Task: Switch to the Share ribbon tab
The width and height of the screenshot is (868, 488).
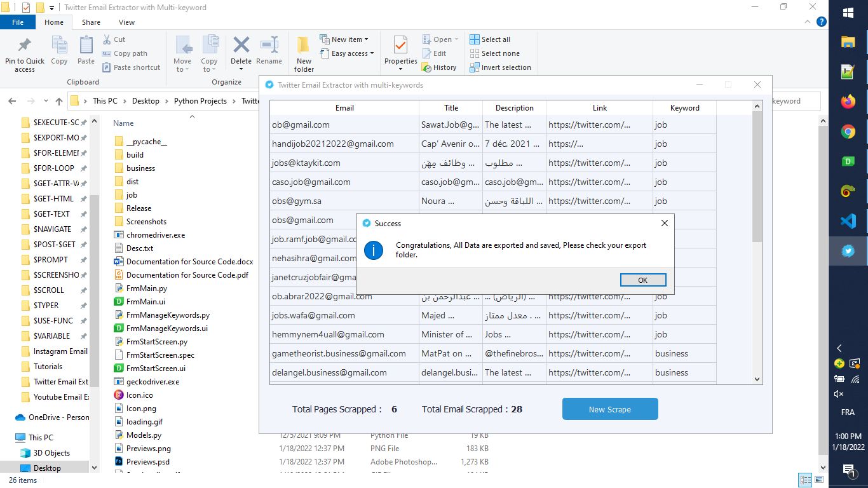Action: [x=91, y=22]
